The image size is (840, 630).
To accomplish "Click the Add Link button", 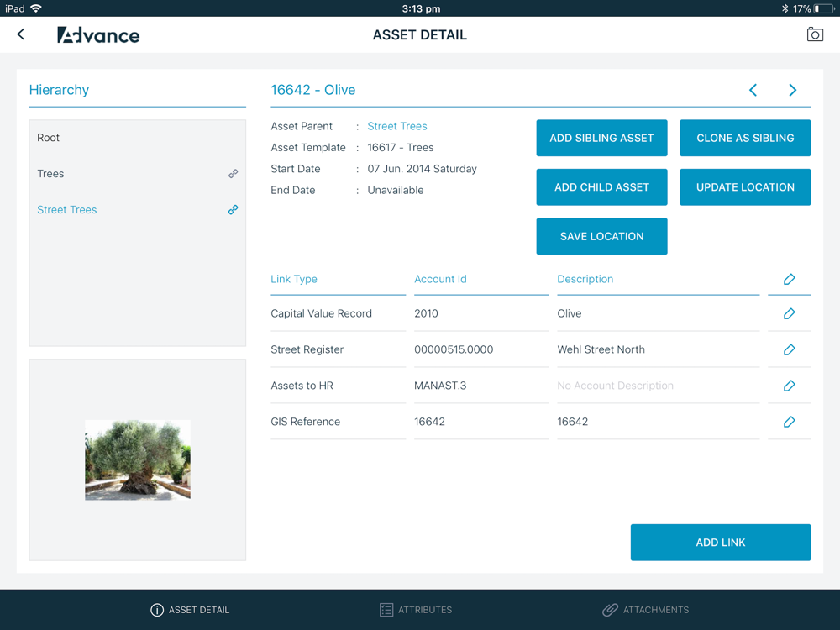I will [721, 543].
